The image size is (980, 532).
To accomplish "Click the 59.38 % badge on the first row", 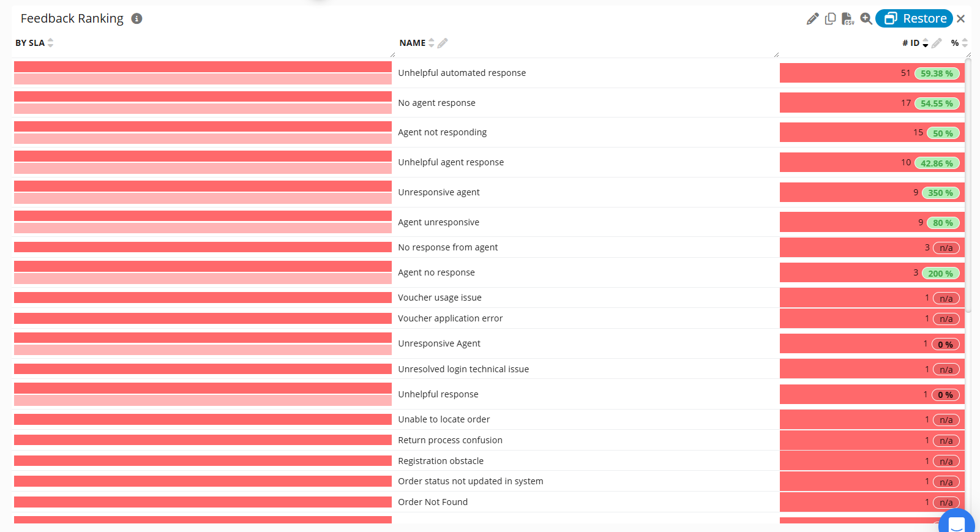I will [937, 73].
